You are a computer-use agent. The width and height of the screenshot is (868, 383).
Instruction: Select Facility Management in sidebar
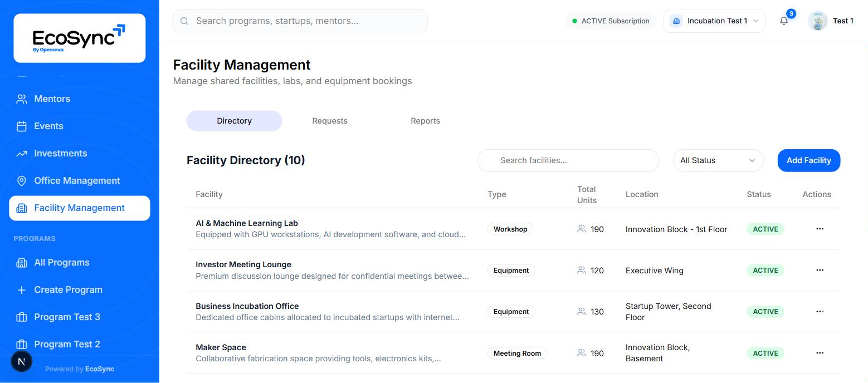(x=80, y=208)
